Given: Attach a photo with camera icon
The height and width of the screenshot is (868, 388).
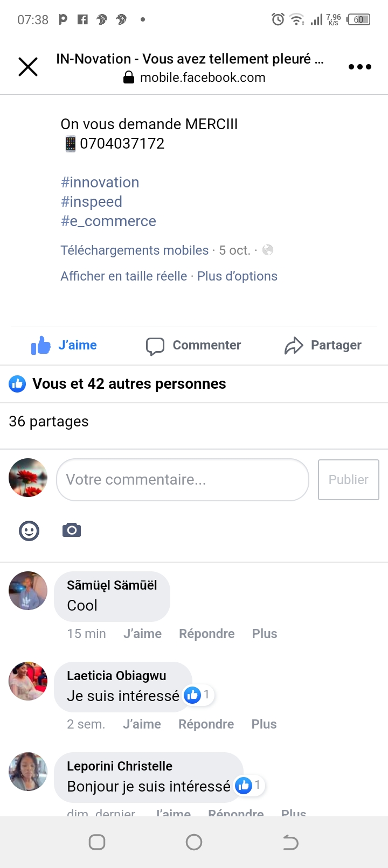Looking at the screenshot, I should click(72, 530).
